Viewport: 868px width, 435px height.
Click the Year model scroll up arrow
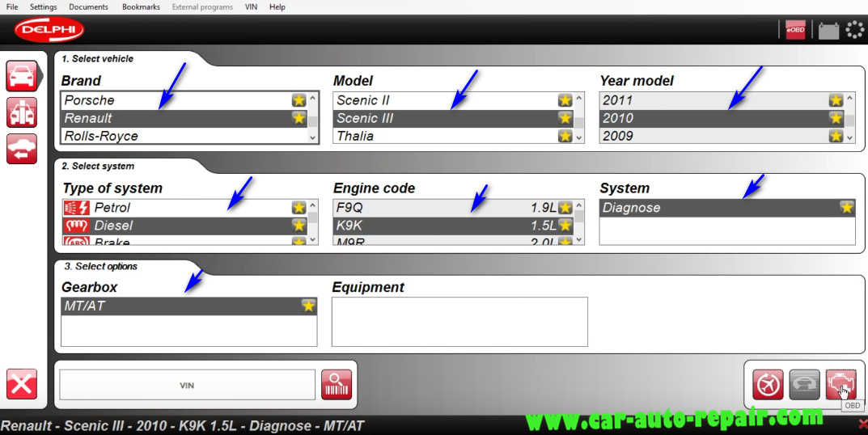[850, 99]
